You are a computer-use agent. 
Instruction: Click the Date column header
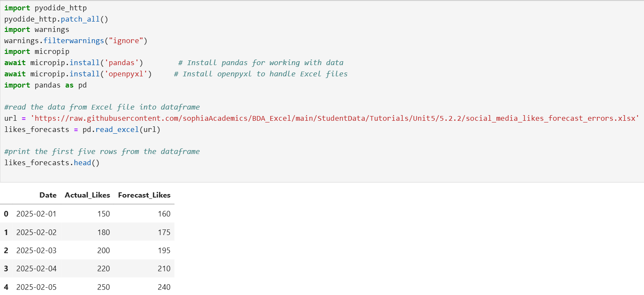(48, 195)
